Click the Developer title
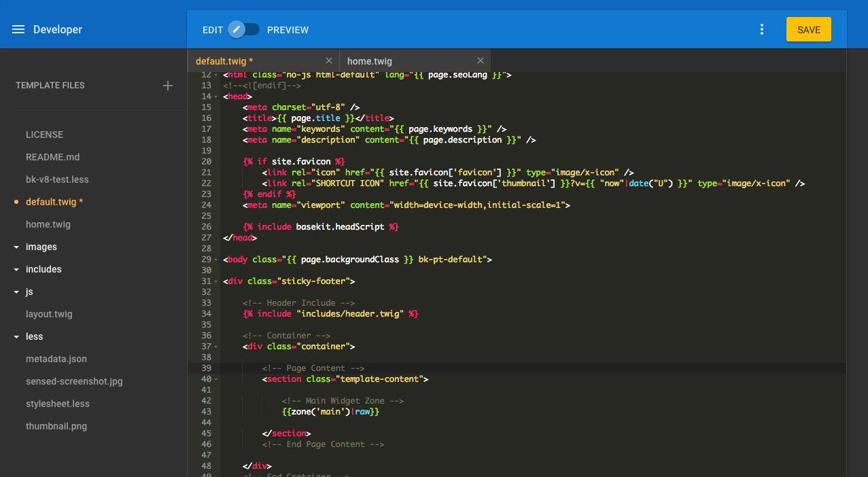 point(58,29)
